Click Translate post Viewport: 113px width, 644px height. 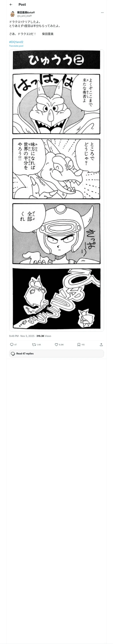click(x=16, y=46)
